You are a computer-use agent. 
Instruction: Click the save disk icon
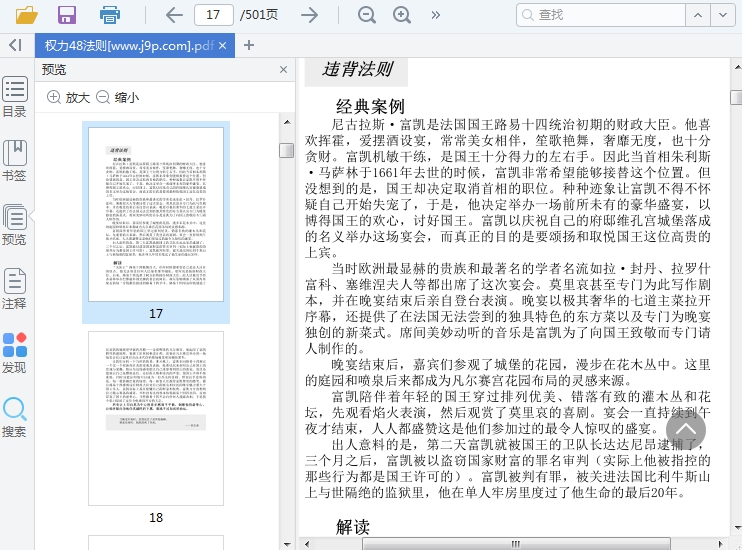tap(67, 15)
